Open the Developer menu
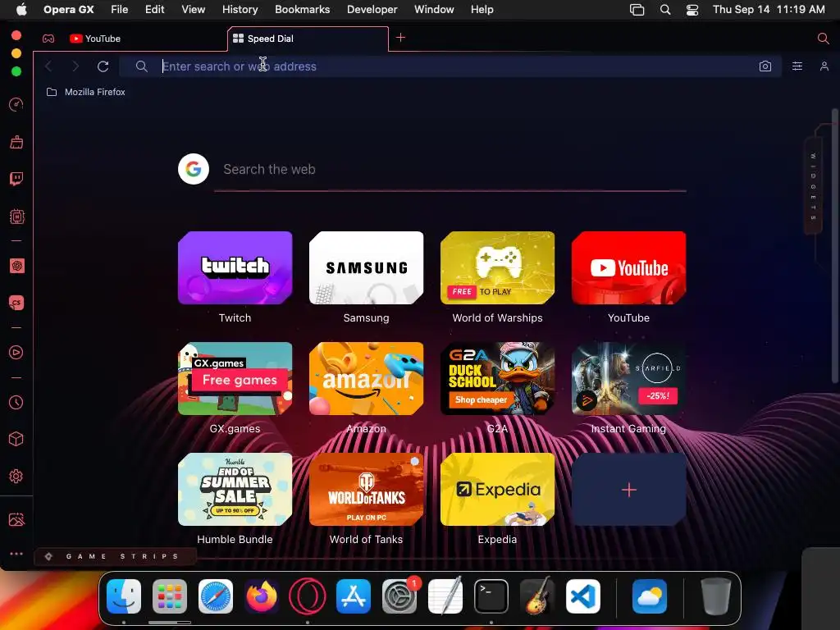840x630 pixels. [x=372, y=10]
